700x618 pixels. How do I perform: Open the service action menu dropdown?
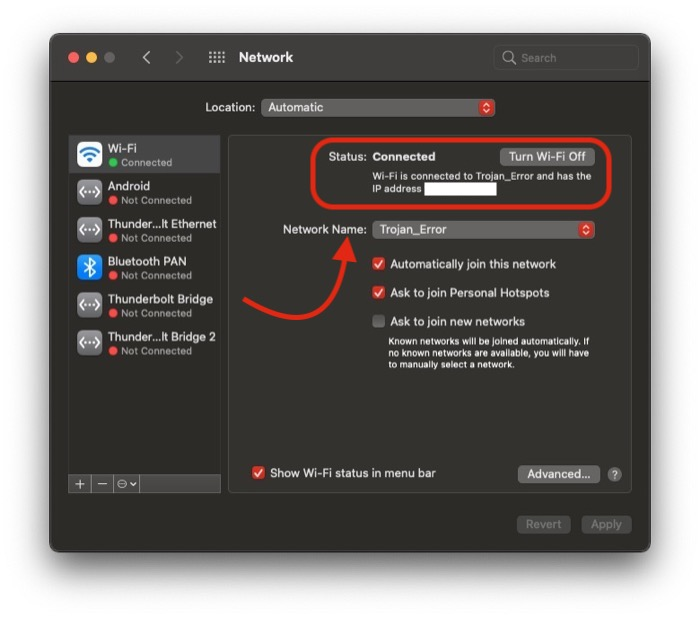pos(127,484)
